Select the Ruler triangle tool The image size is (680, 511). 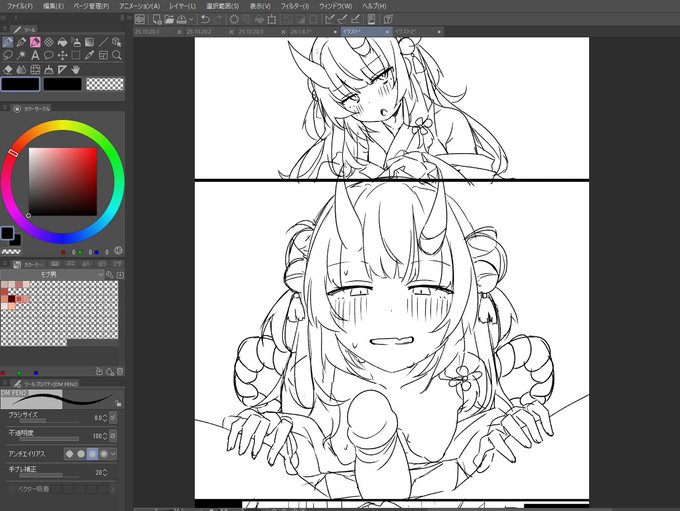[x=62, y=69]
